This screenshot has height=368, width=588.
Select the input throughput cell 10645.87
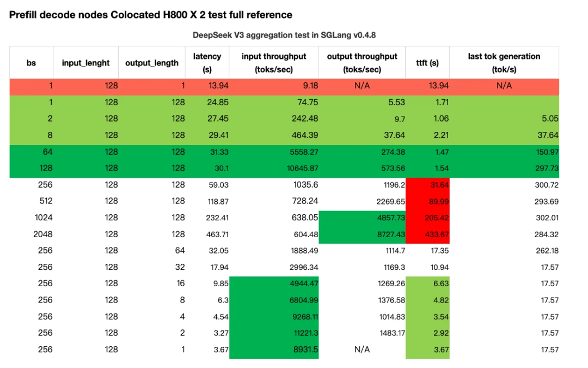(x=296, y=168)
